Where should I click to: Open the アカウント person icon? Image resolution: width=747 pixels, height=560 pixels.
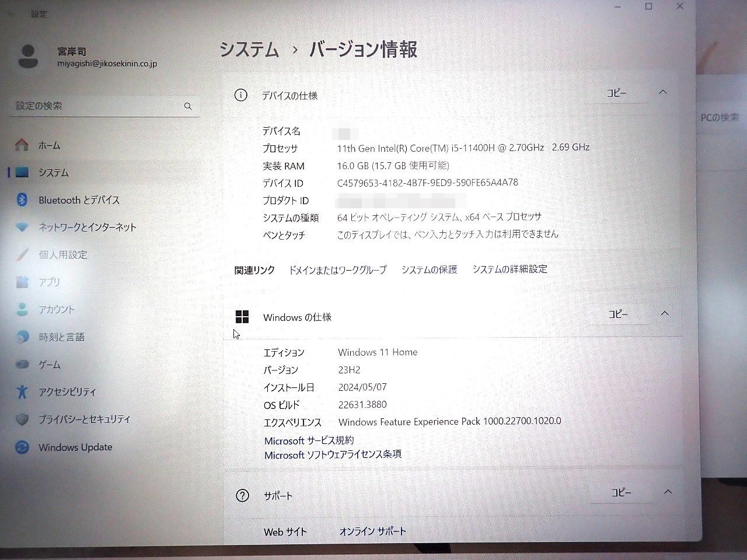pyautogui.click(x=22, y=309)
